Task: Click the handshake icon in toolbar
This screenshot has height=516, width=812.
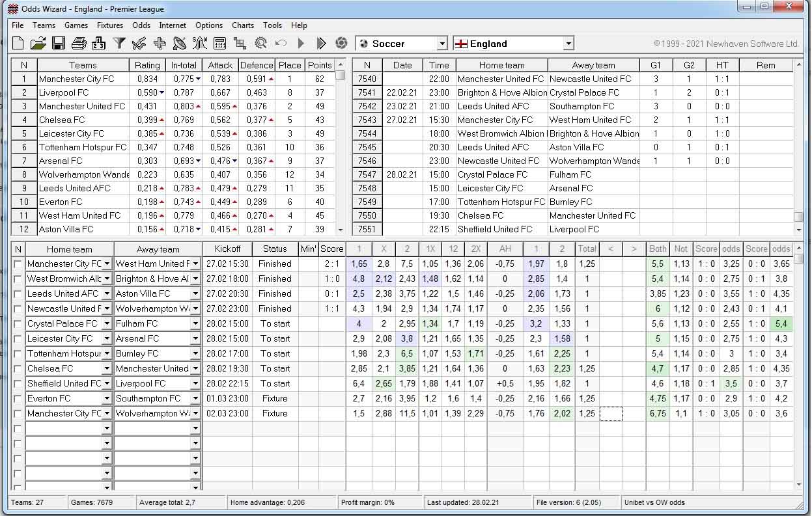Action: point(139,44)
